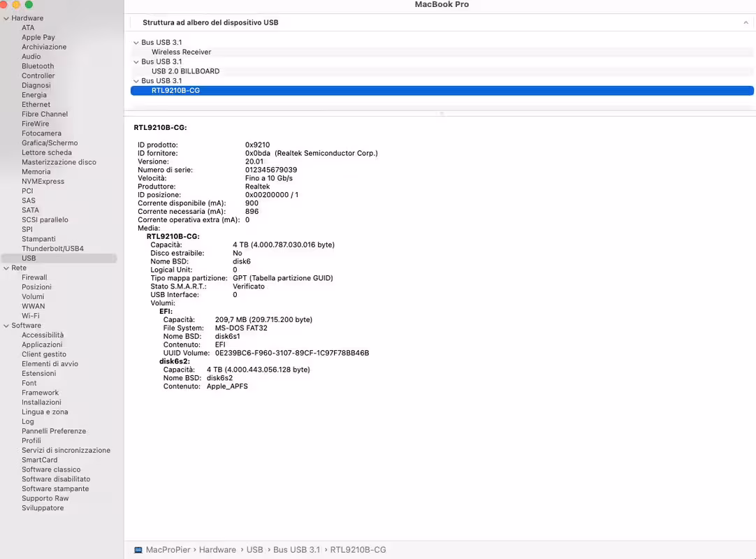Viewport: 756px width, 559px height.
Task: Select Framework in the sidebar
Action: point(40,393)
